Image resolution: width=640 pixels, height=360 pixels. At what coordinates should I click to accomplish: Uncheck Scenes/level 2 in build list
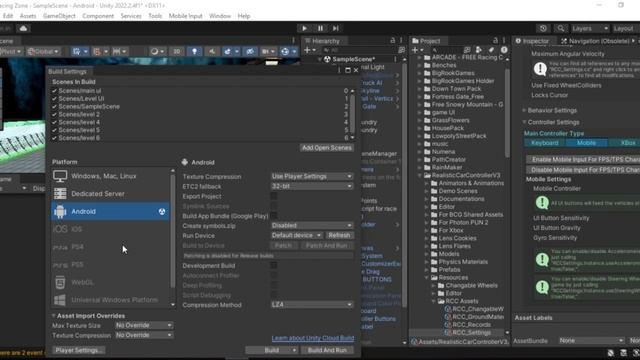coord(54,114)
